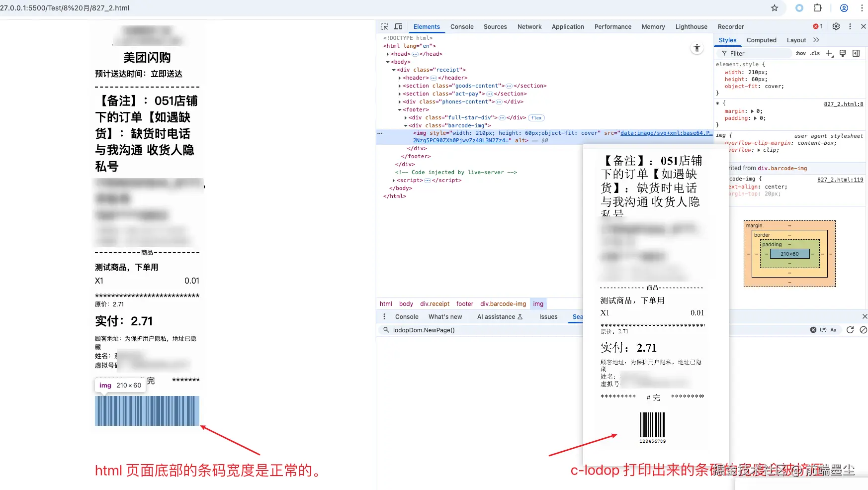Switch to the Computed styles tab
Viewport: 868px width, 490px height.
point(761,40)
